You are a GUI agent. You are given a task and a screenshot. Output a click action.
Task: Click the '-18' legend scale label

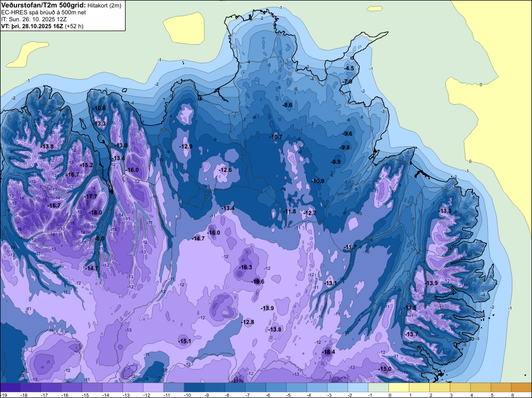23,395
